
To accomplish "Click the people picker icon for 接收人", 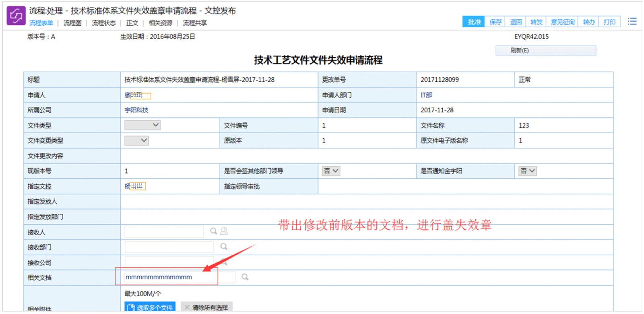I will tap(224, 231).
